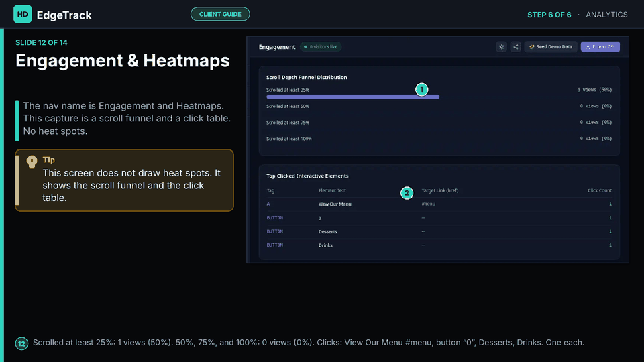644x362 pixels.
Task: Click the STEP 6 OF 6 label
Action: coord(549,15)
